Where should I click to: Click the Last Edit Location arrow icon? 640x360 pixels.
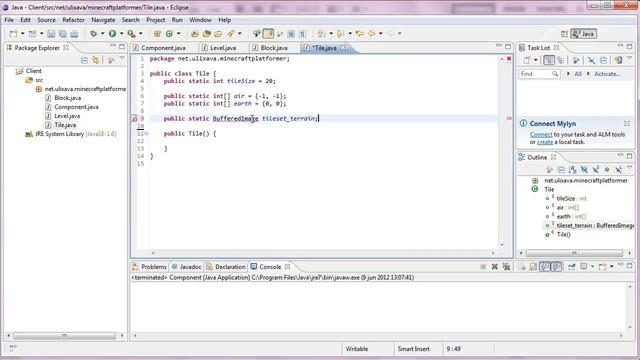point(360,34)
